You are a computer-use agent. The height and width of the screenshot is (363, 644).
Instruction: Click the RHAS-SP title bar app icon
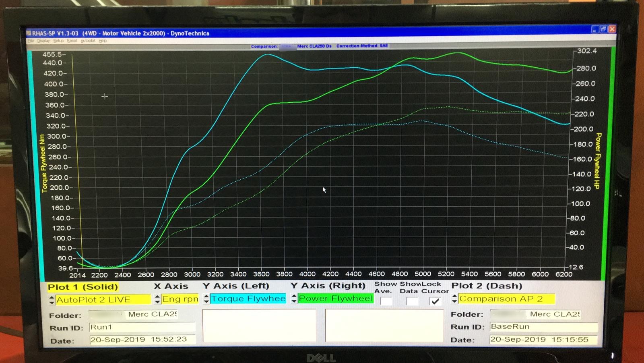pyautogui.click(x=29, y=33)
